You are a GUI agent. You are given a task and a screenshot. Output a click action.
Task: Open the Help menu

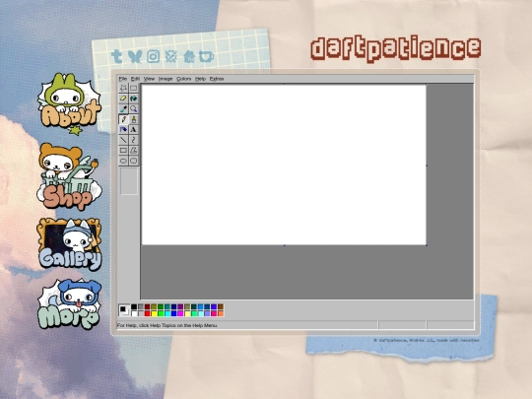tap(201, 79)
